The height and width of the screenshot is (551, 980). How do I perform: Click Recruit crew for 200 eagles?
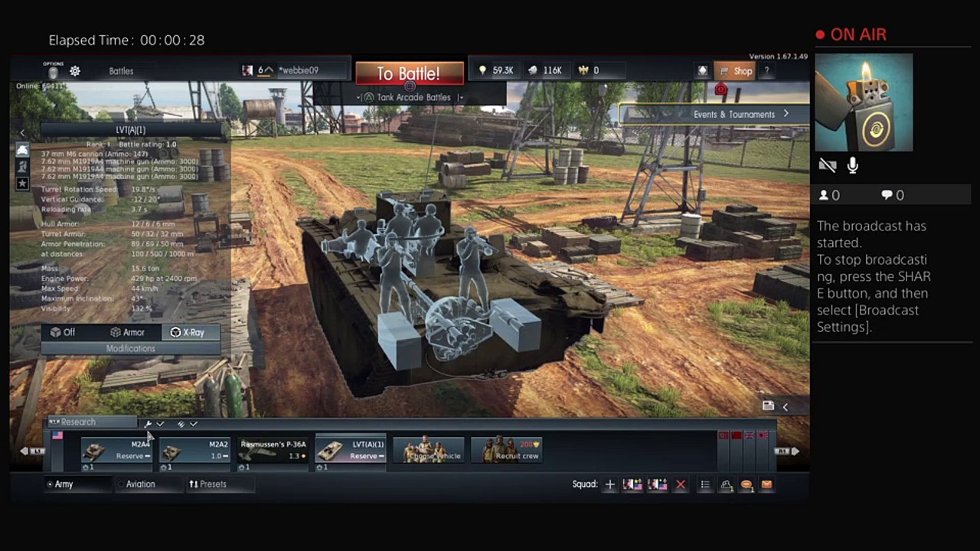(x=507, y=450)
